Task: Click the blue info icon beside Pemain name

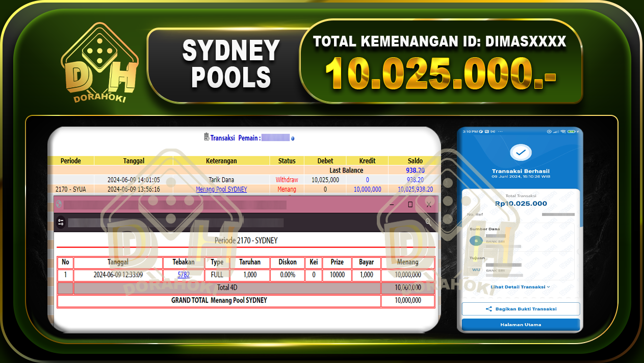Action: 293,138
